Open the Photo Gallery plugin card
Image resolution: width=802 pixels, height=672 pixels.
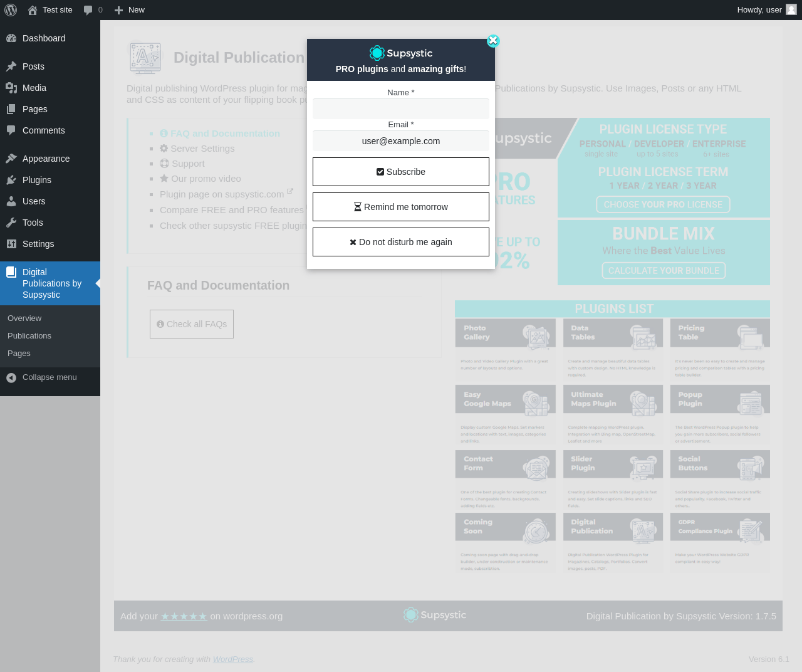tap(505, 349)
